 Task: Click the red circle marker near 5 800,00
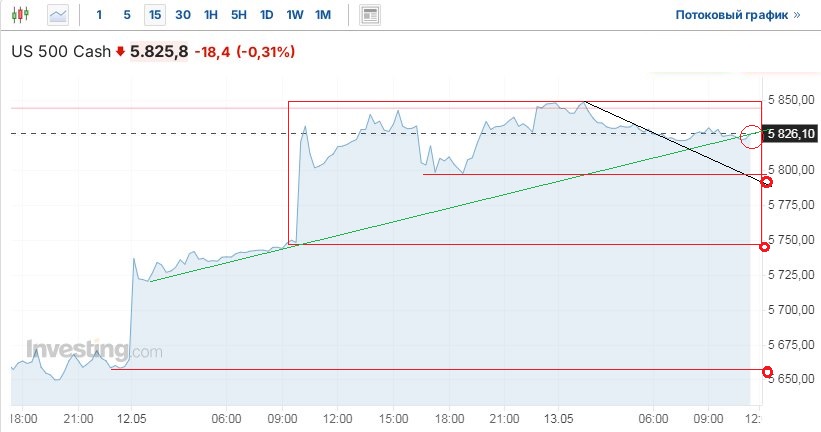[767, 182]
